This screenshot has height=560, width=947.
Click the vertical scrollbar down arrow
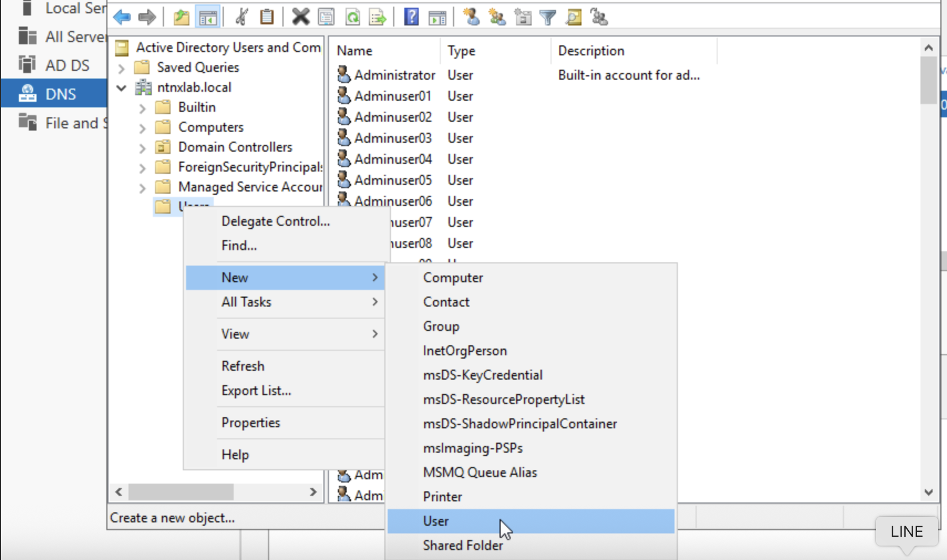tap(929, 492)
